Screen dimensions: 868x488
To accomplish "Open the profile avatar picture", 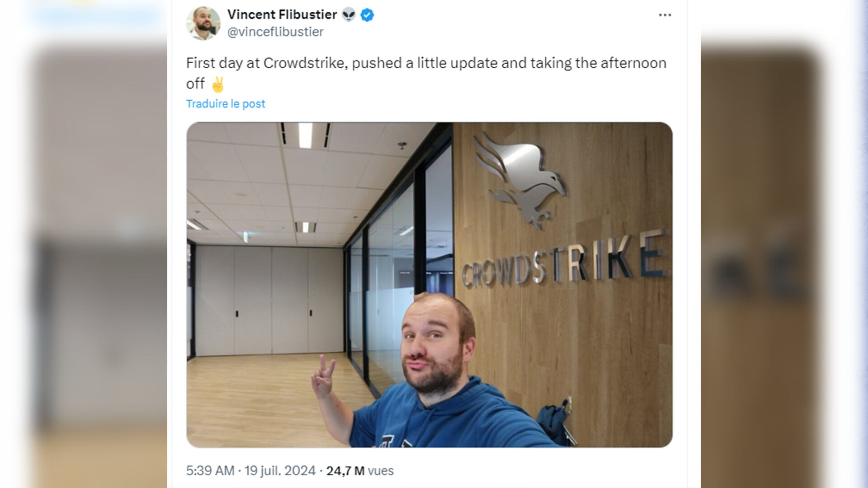I will coord(203,23).
